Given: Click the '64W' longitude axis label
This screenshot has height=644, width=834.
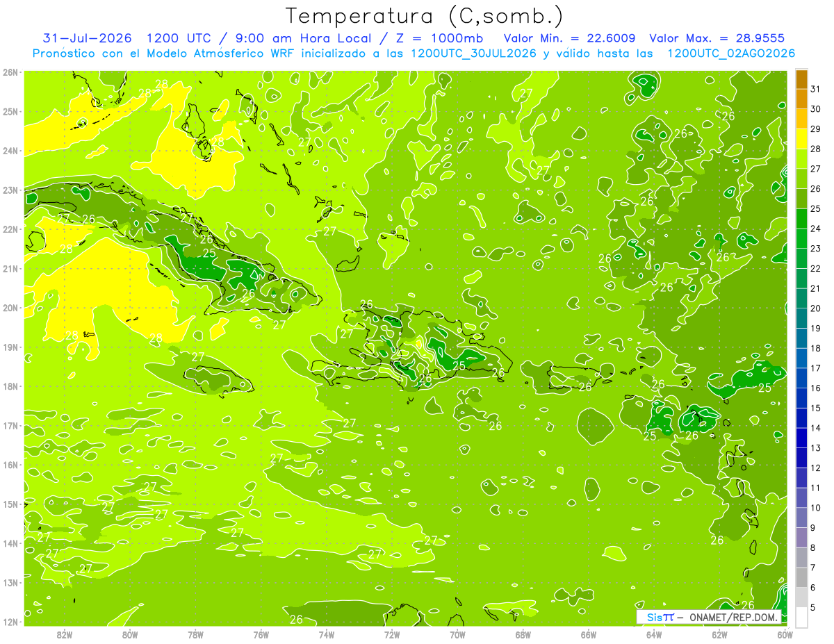Looking at the screenshot, I should (x=654, y=634).
